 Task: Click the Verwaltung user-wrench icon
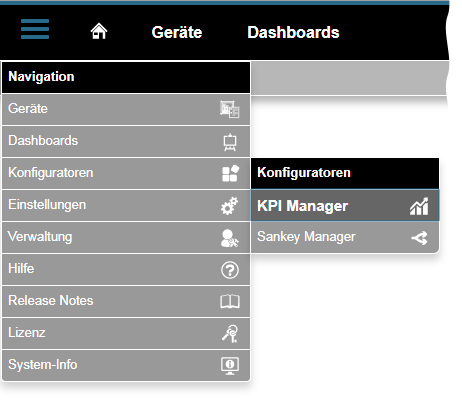230,238
